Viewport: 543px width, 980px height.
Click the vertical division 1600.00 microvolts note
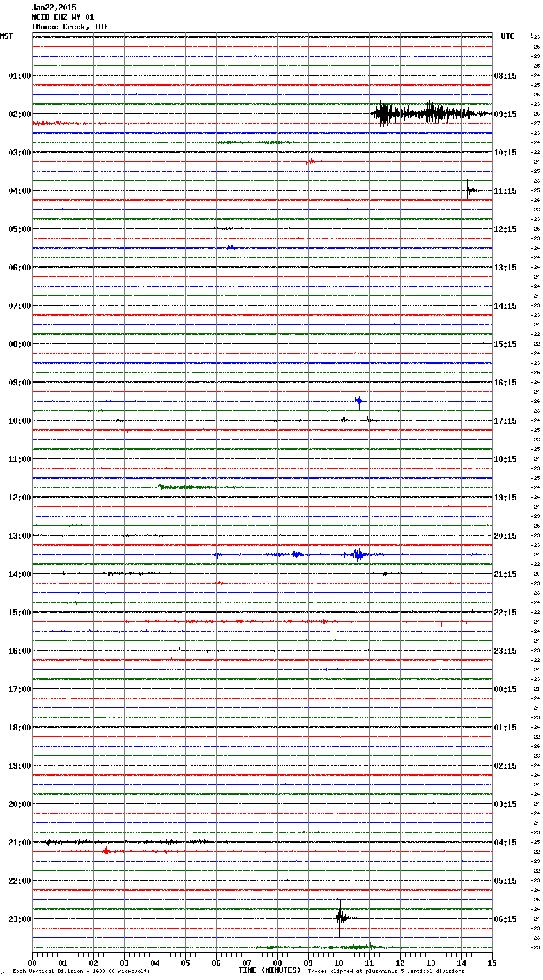(x=81, y=972)
